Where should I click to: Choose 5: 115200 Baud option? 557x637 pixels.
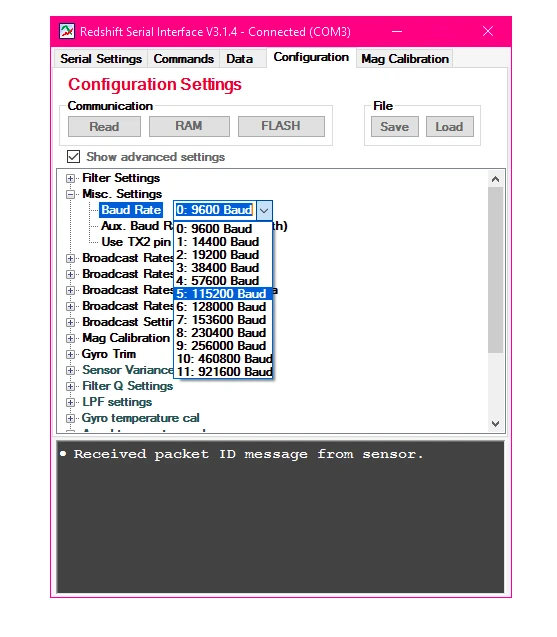click(x=223, y=294)
